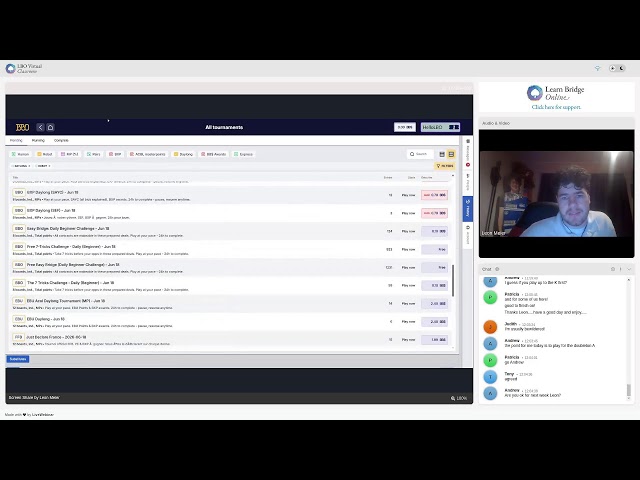Open the BB$ balance button in header
Screen dimensions: 640x480
(x=404, y=127)
